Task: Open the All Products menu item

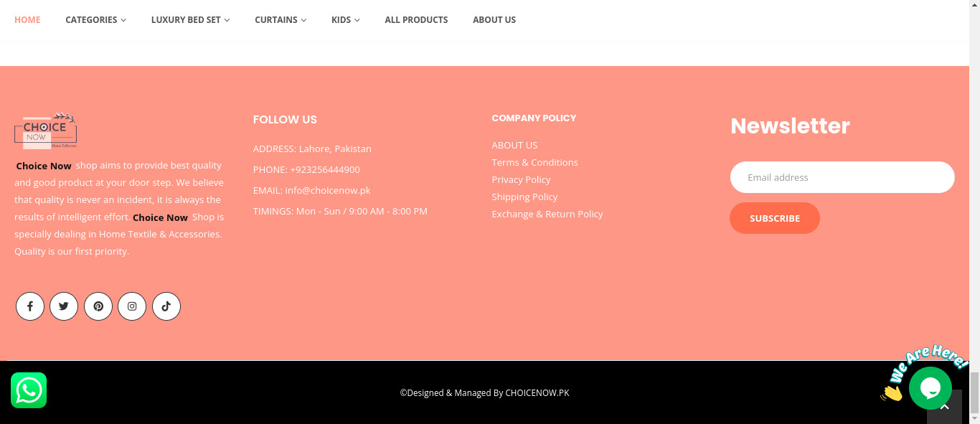Action: pyautogui.click(x=416, y=20)
